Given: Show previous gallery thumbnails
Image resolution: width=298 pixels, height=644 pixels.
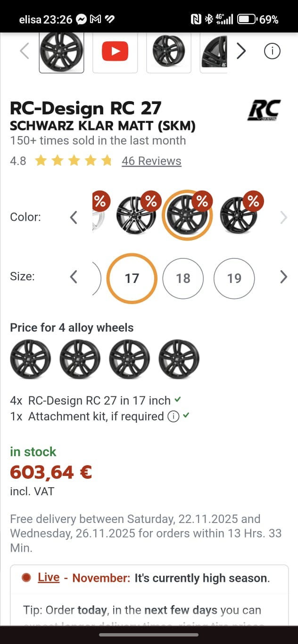Looking at the screenshot, I should click(x=25, y=51).
